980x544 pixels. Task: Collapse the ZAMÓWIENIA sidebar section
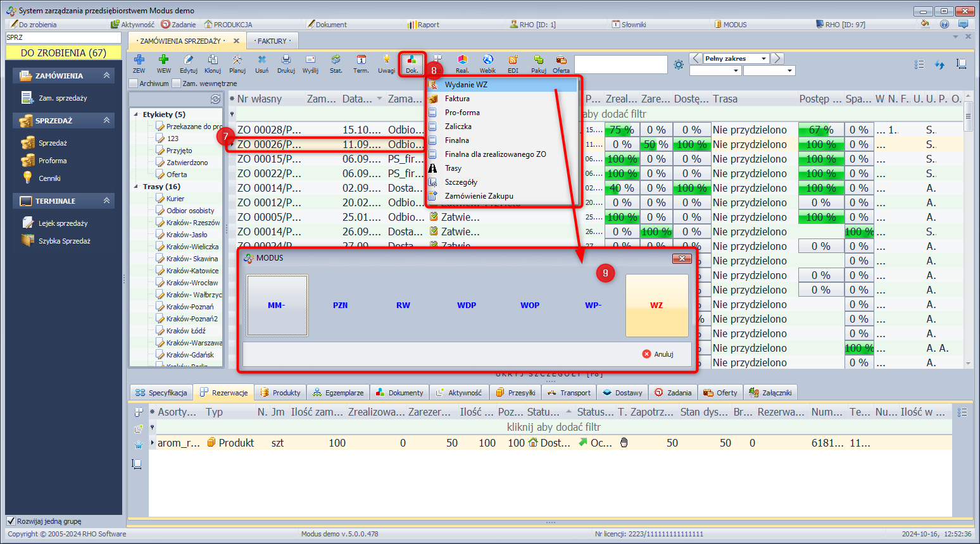pyautogui.click(x=106, y=75)
